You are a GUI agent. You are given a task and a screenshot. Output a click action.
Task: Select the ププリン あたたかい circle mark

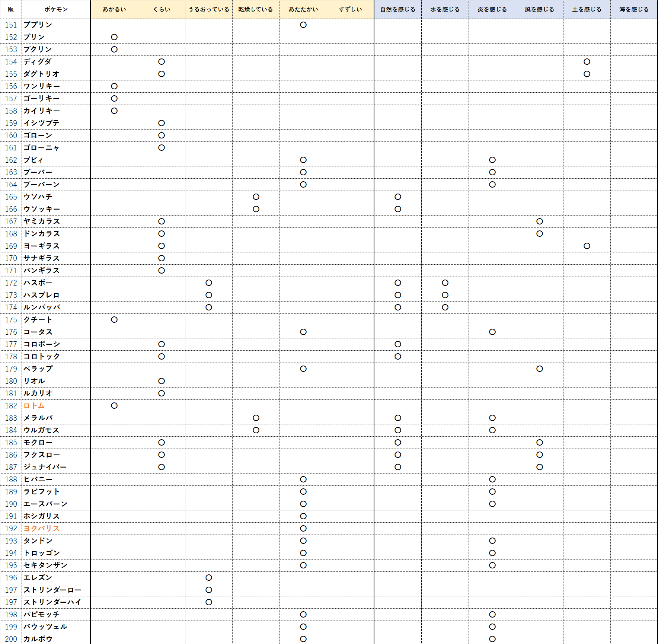pyautogui.click(x=303, y=25)
